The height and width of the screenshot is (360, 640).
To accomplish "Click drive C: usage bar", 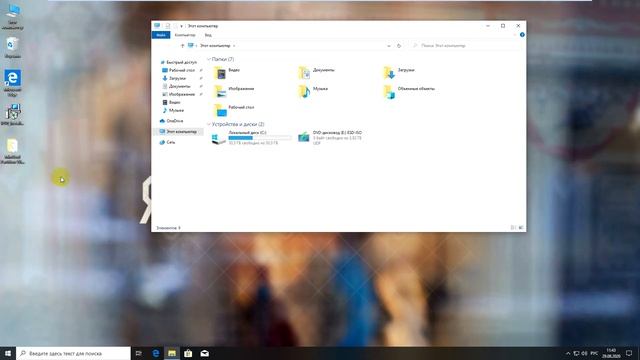I will tap(260, 138).
